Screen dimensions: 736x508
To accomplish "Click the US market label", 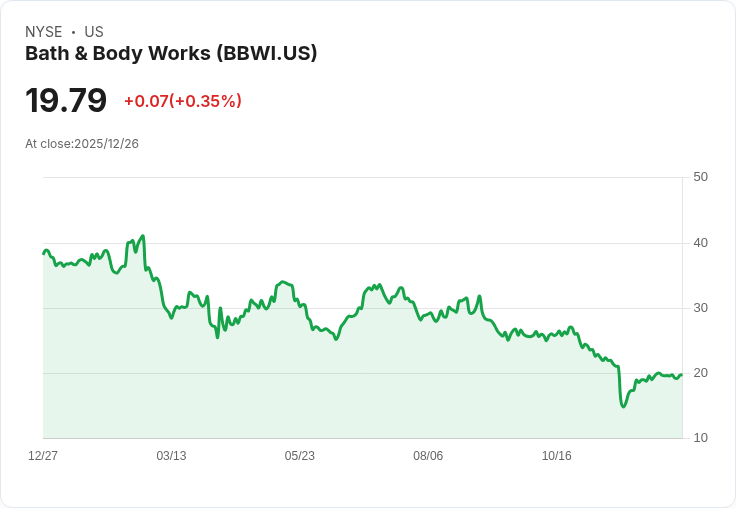I will pos(94,32).
